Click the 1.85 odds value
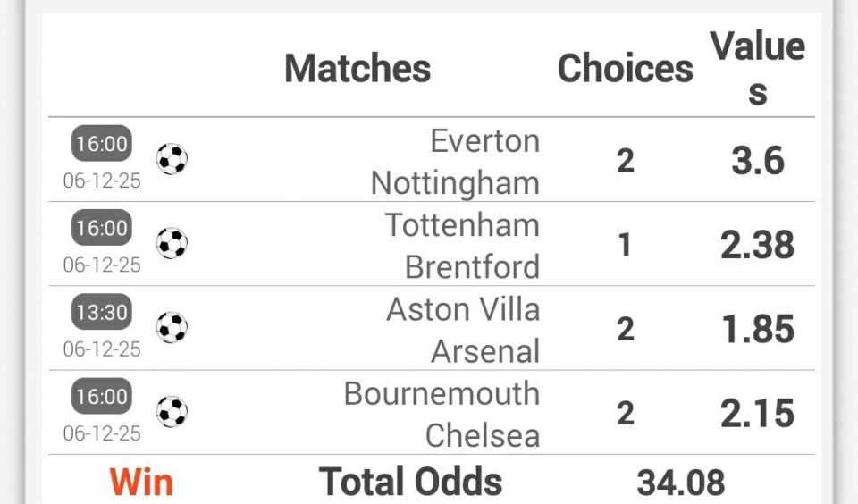Image resolution: width=858 pixels, height=504 pixels. [758, 329]
